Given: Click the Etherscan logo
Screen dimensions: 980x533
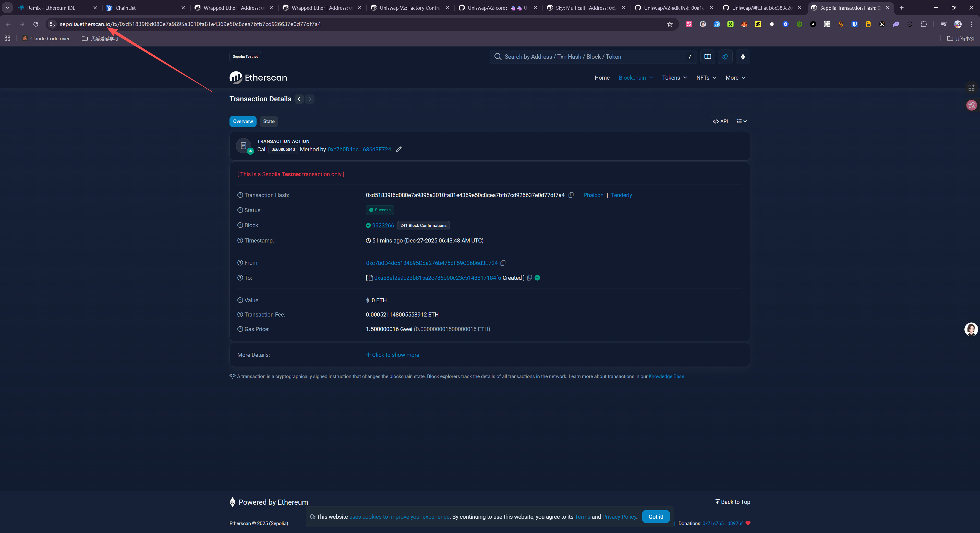Looking at the screenshot, I should click(x=258, y=78).
